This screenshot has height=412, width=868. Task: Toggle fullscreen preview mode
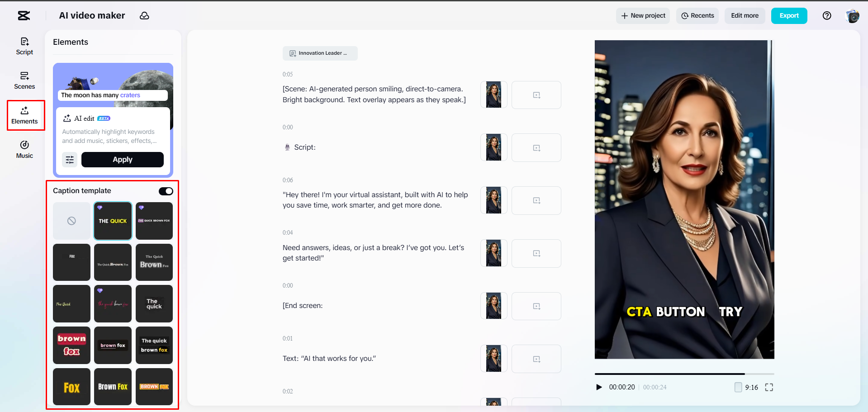click(x=769, y=387)
